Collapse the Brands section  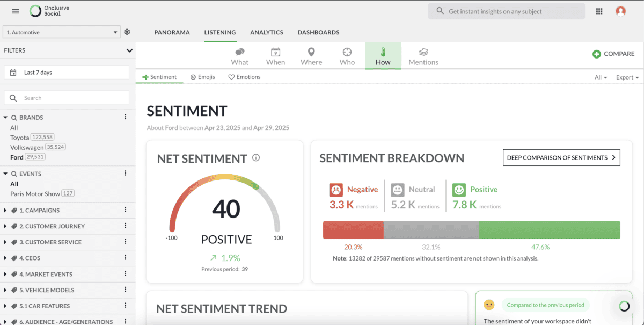click(x=5, y=117)
